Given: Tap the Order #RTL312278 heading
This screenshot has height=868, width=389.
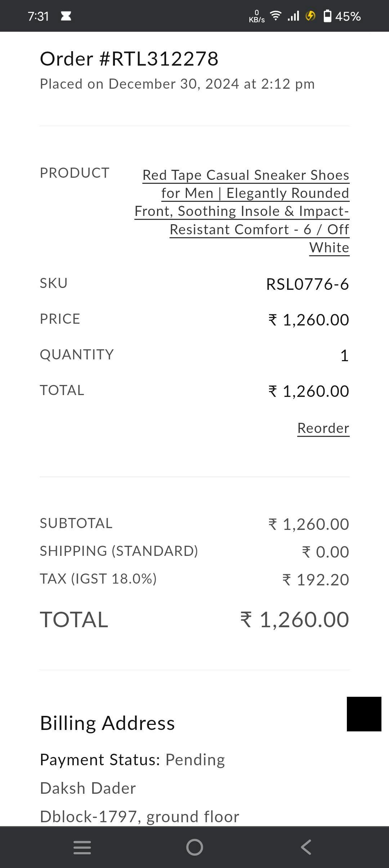Looking at the screenshot, I should pos(129,59).
